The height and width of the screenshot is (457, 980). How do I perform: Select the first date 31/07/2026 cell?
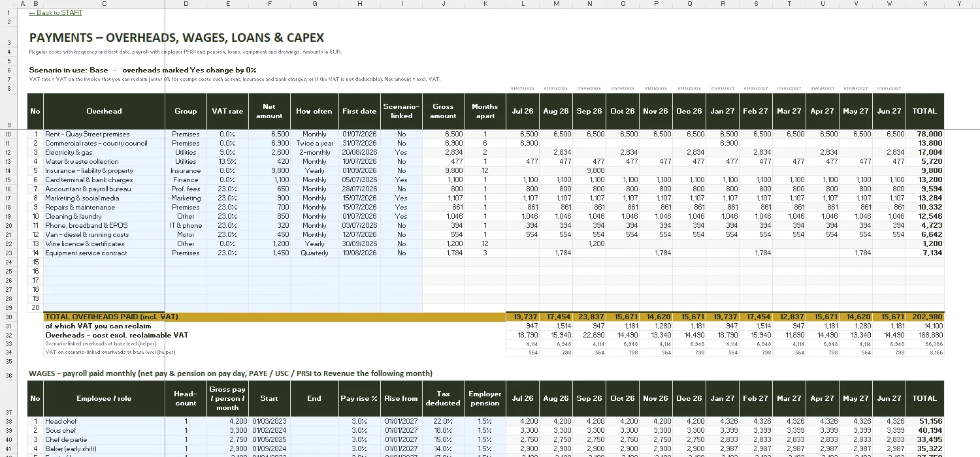359,143
